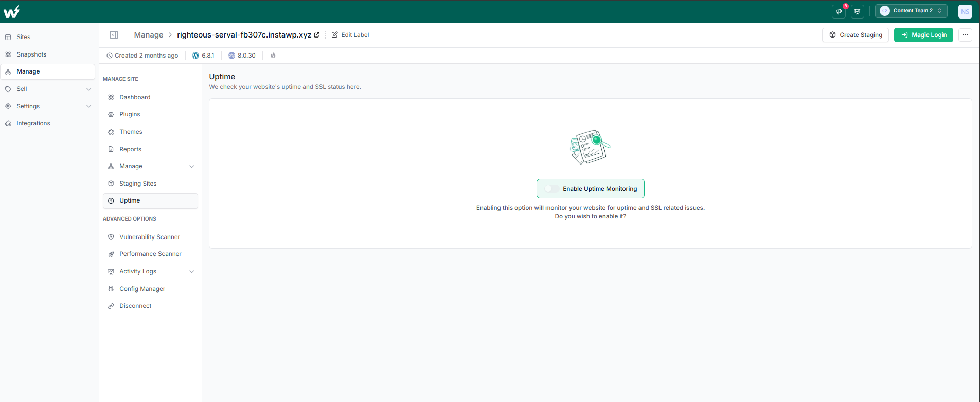Click the Magic Login button
The image size is (980, 402).
click(923, 35)
